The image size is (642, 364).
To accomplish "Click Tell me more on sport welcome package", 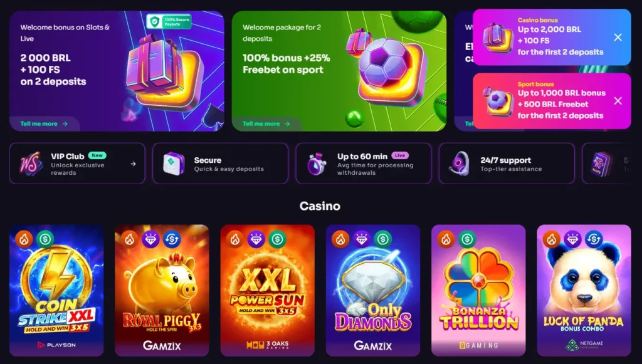I will pyautogui.click(x=266, y=123).
